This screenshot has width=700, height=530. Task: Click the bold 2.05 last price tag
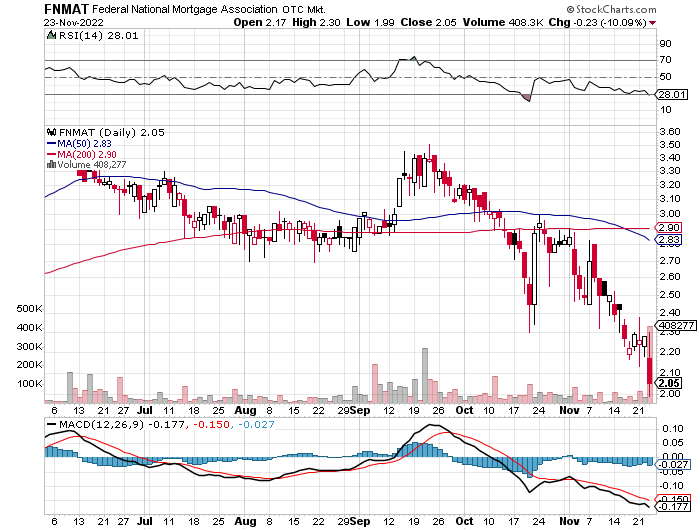point(669,383)
